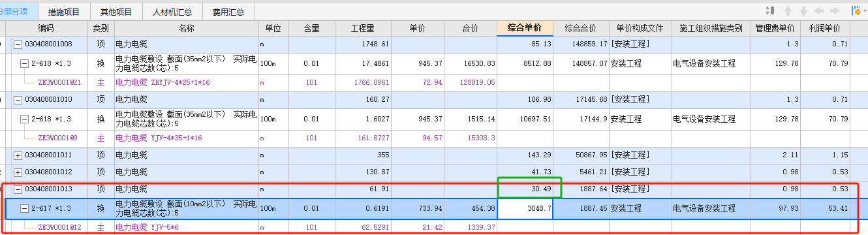Click the move up arrow icon

click(788, 11)
